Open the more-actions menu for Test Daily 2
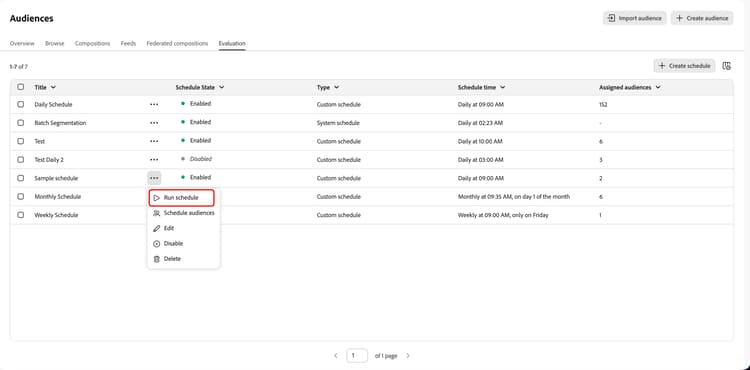750x370 pixels. point(154,160)
